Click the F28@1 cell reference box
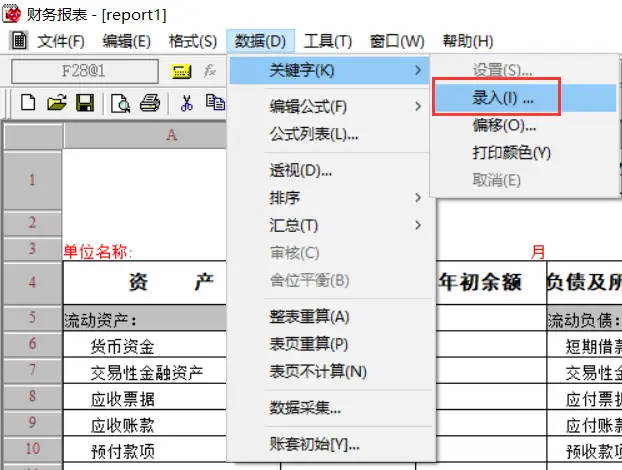Viewport: 622px width, 470px height. pos(85,71)
